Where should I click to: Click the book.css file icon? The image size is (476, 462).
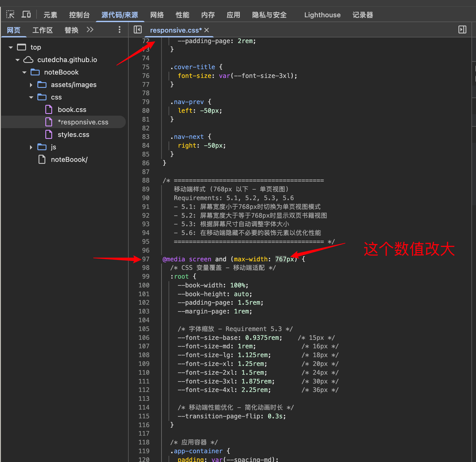point(49,109)
